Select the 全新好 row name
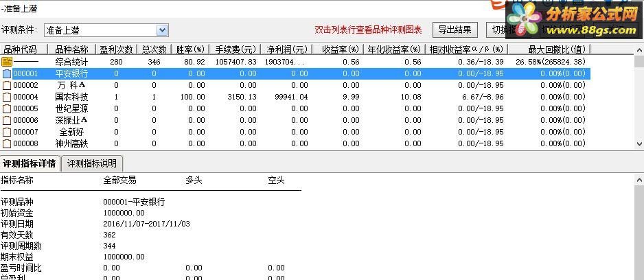 pos(71,132)
